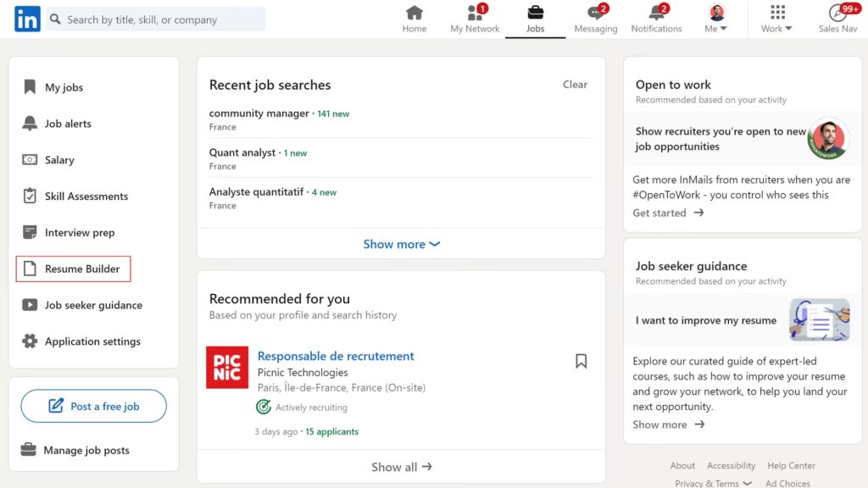Open the Responsable de recrutement job link
This screenshot has height=488, width=868.
(336, 356)
